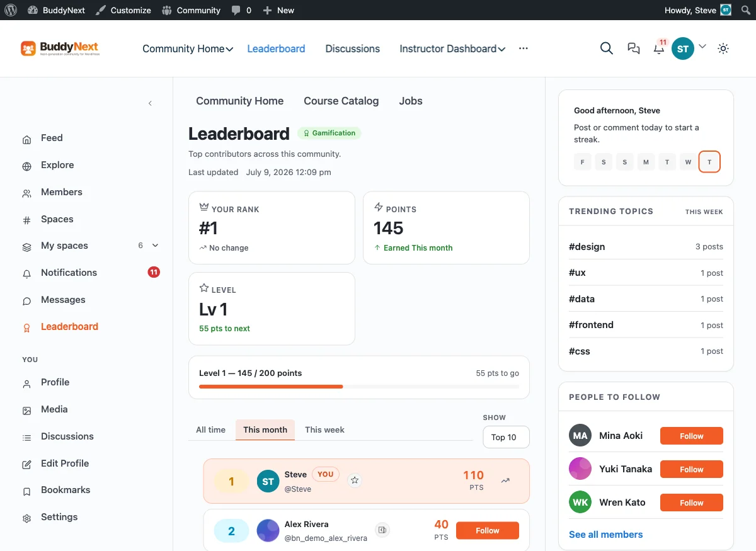Open user menu chevron beside avatar
This screenshot has height=551, width=756.
[x=702, y=46]
